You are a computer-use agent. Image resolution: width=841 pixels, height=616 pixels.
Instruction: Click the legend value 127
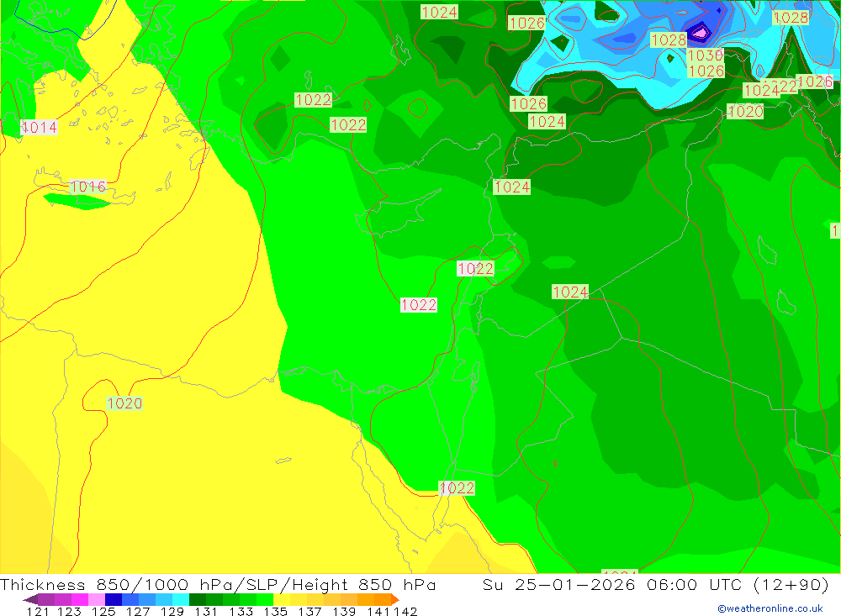[138, 611]
